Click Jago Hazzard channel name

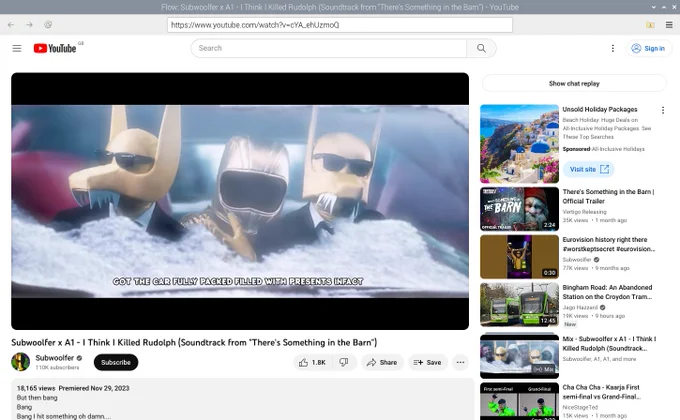coord(579,307)
